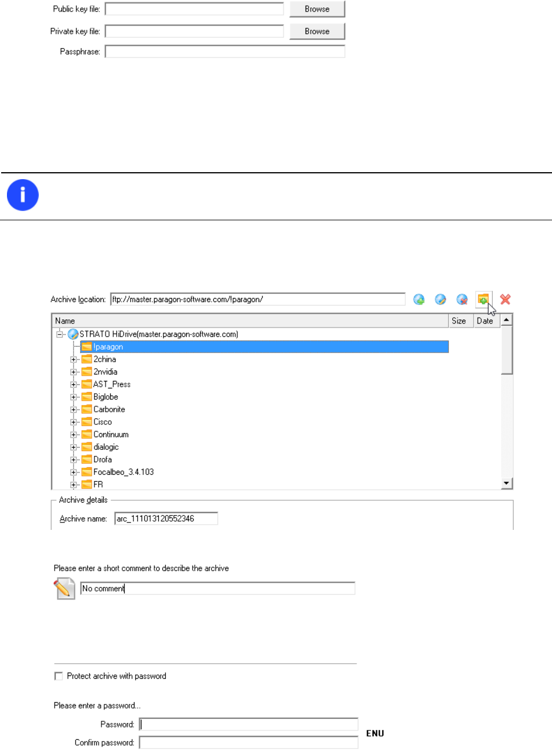552x756 pixels.
Task: Expand the 2china folder node
Action: [74, 359]
